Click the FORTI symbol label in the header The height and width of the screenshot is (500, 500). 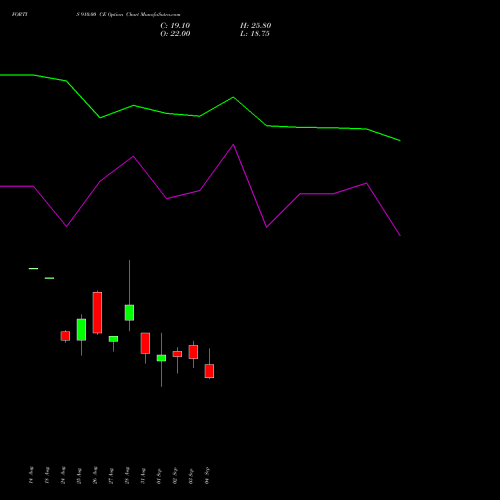pos(19,14)
